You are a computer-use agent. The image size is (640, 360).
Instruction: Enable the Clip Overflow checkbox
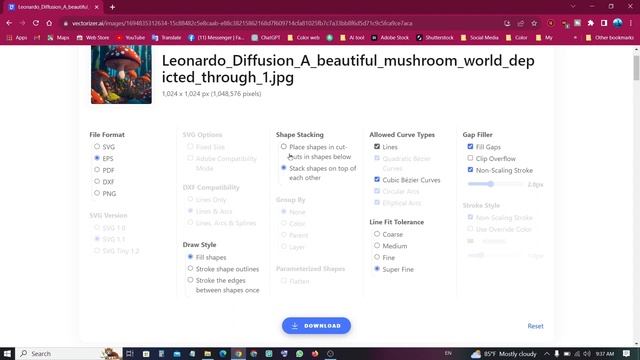pyautogui.click(x=470, y=158)
